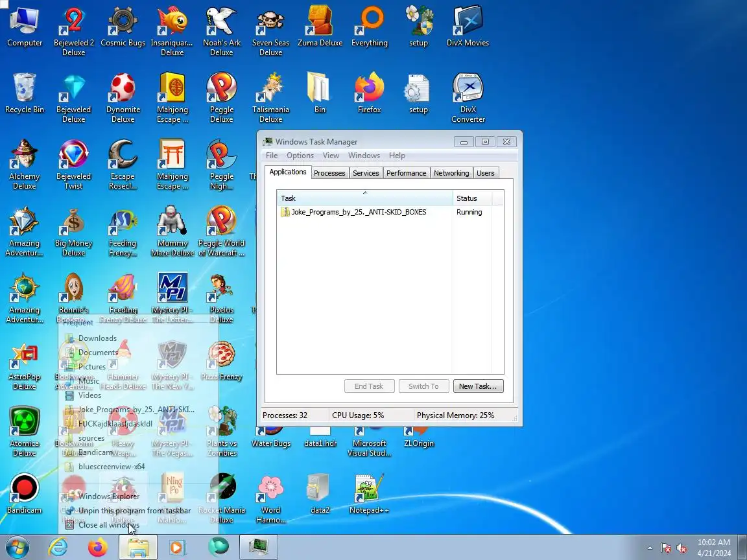Open the Bejeweled 2 Deluxe desktop shortcut
The width and height of the screenshot is (747, 560).
[x=73, y=31]
